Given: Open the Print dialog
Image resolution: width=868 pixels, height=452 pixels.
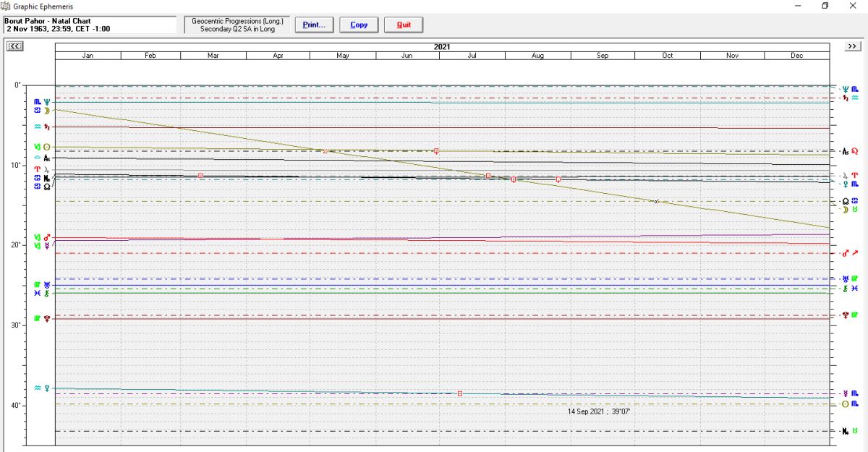Looking at the screenshot, I should tap(314, 25).
